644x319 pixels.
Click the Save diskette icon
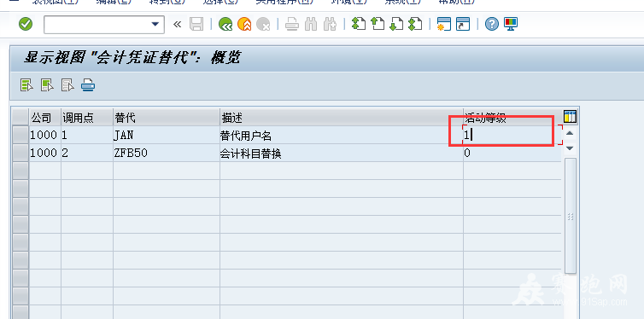point(196,24)
